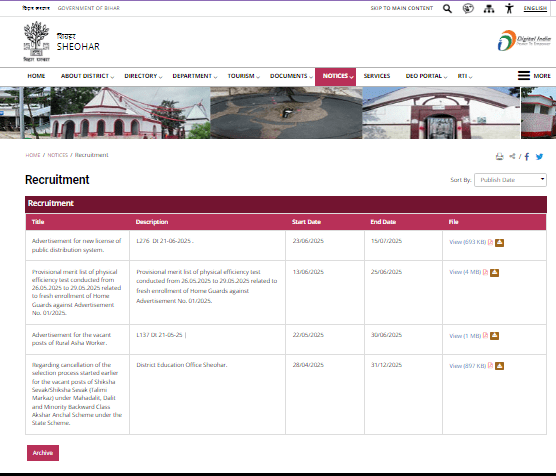Open the Services menu item
The width and height of the screenshot is (556, 476).
coord(377,76)
